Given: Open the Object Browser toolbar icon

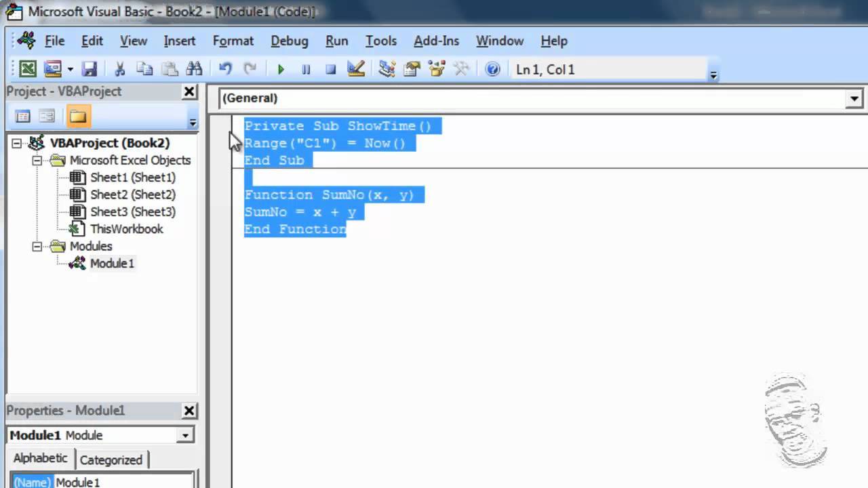Looking at the screenshot, I should click(437, 68).
